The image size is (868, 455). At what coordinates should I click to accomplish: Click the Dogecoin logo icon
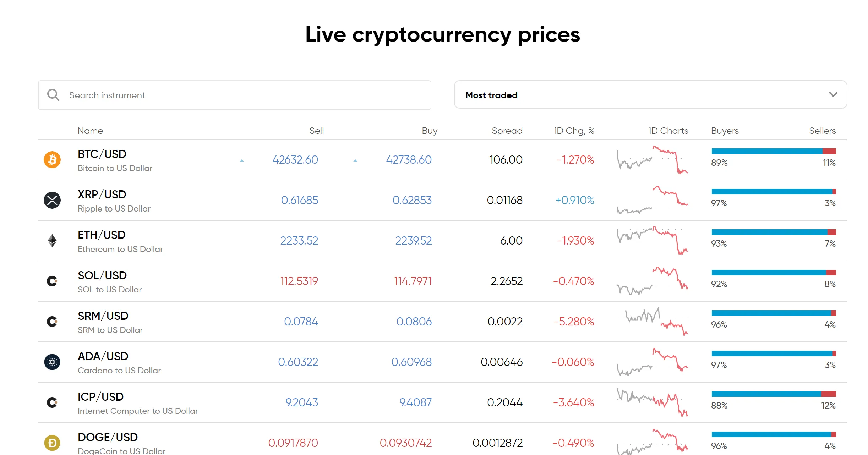point(52,443)
